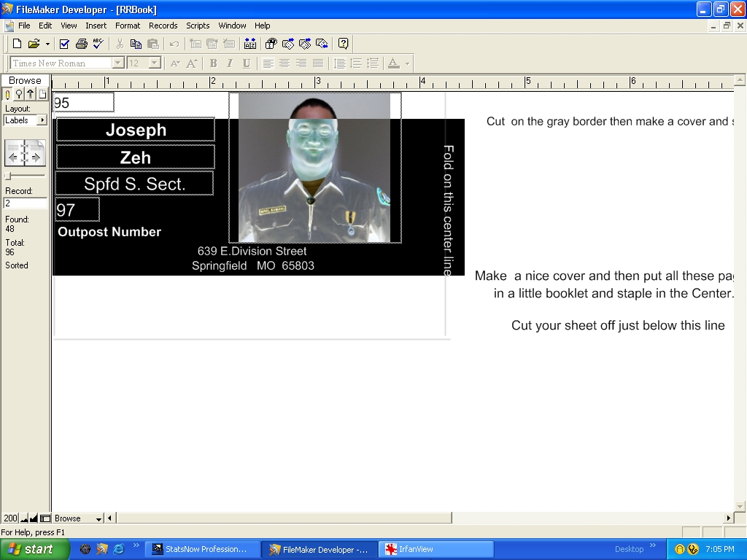The height and width of the screenshot is (560, 747).
Task: Open the Insert menu
Action: (x=96, y=26)
